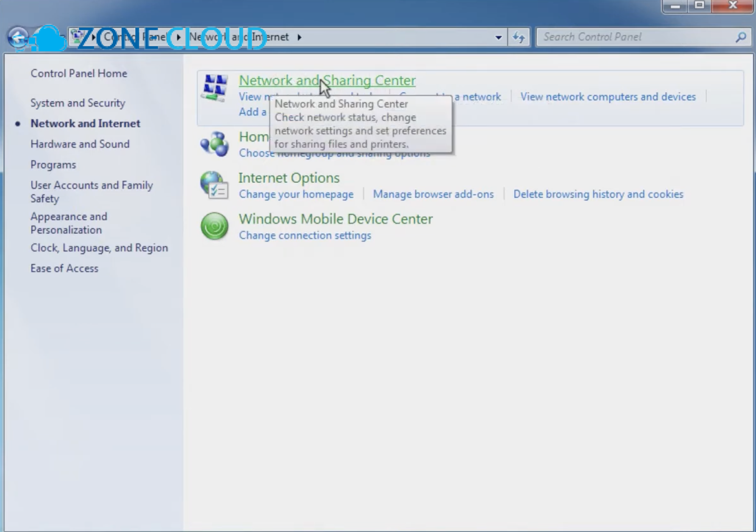This screenshot has height=532, width=756.
Task: Expand the arrow after Network and Internet breadcrumb
Action: (300, 37)
